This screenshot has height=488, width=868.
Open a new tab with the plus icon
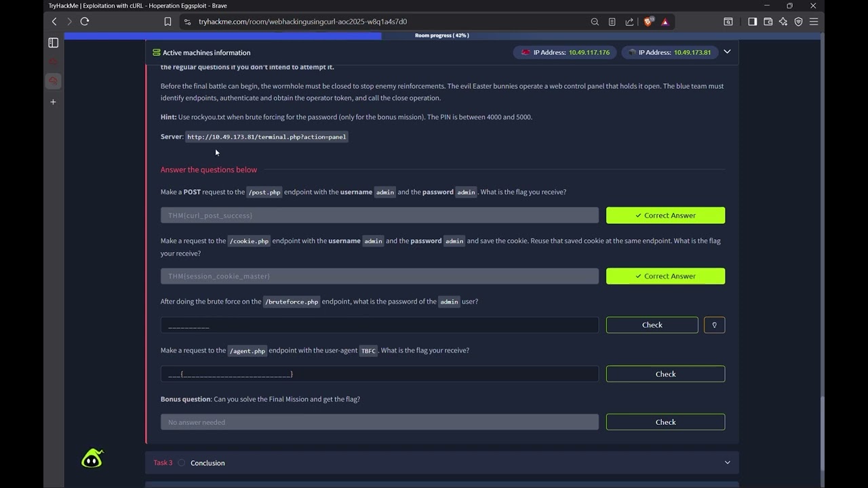point(54,102)
